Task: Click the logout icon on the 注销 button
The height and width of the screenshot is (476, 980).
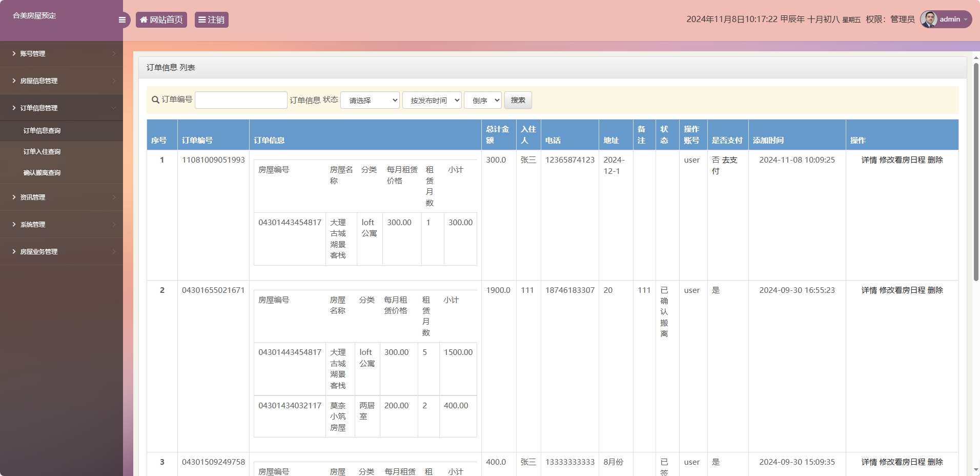Action: (202, 19)
